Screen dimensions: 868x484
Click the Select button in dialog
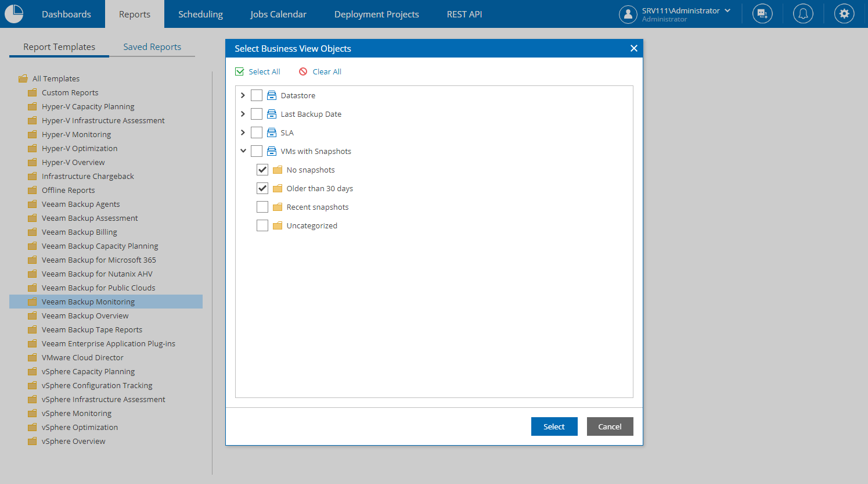point(554,426)
